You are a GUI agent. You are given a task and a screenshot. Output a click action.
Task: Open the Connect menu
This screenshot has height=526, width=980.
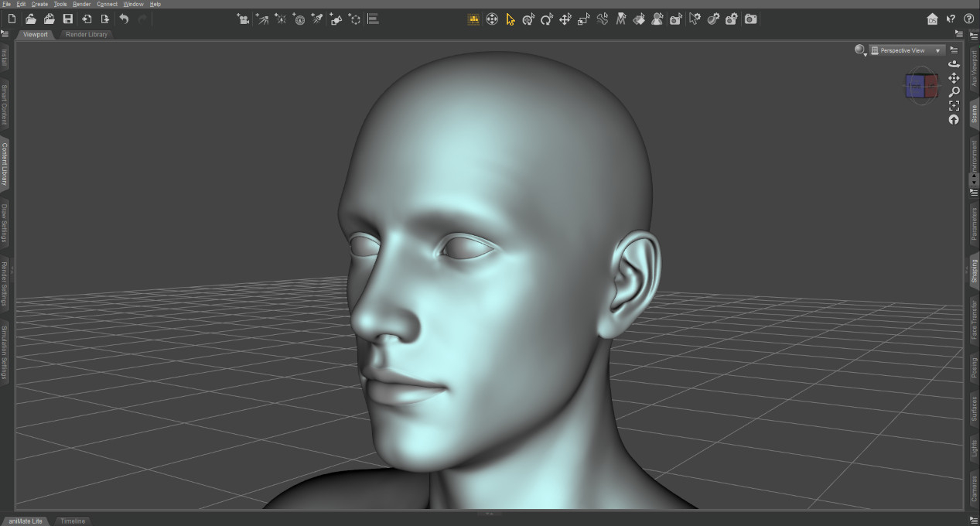coord(107,4)
